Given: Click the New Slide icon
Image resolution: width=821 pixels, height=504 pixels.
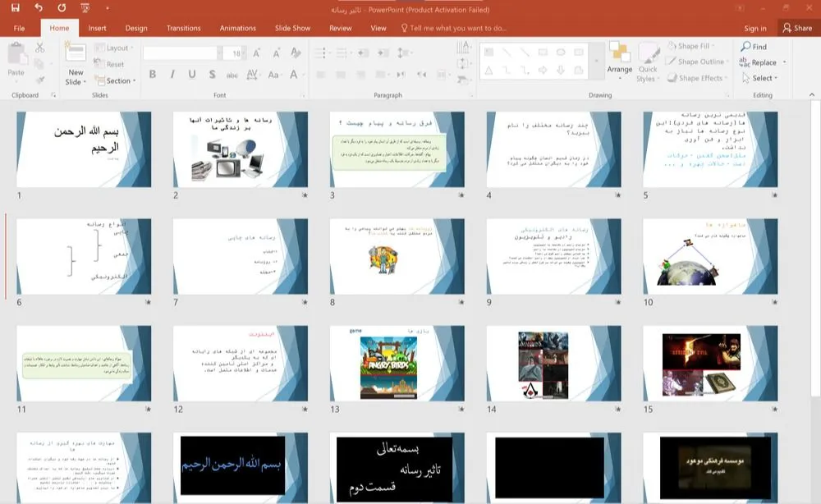Looking at the screenshot, I should pos(76,53).
